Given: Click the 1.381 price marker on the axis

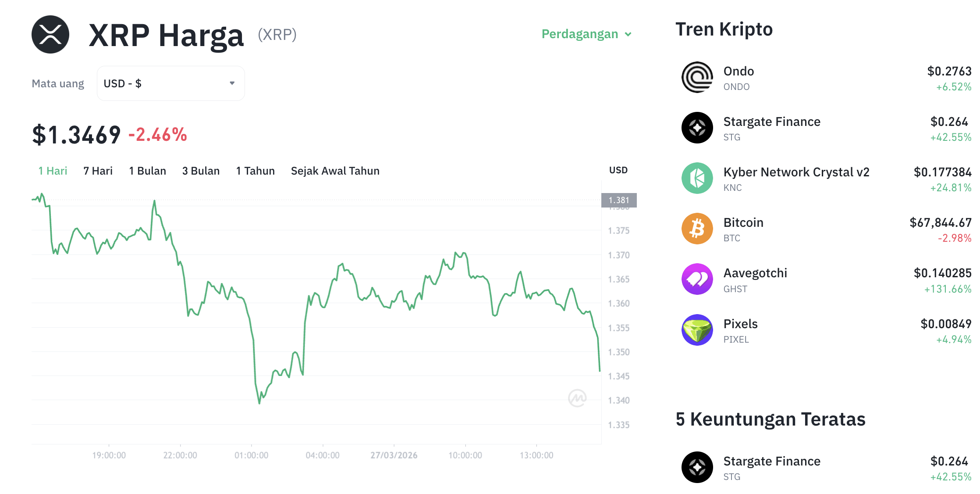Looking at the screenshot, I should (x=619, y=200).
